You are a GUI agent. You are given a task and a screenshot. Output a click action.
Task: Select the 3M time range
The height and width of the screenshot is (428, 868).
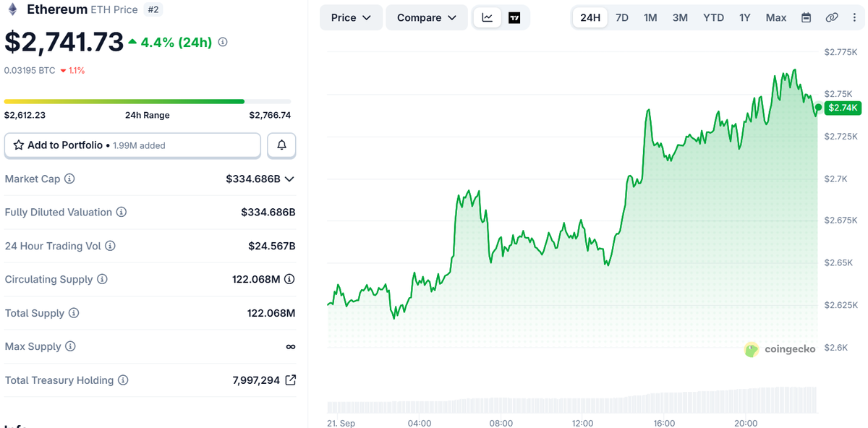[x=680, y=17]
